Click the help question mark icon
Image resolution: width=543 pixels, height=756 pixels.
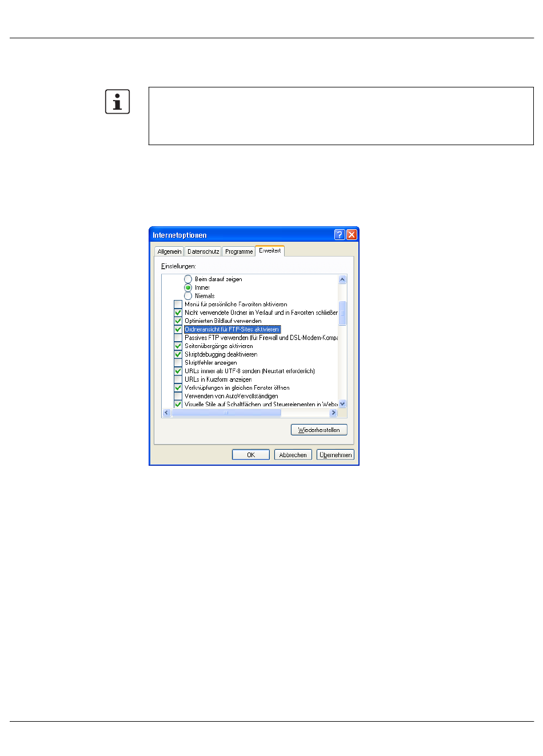coord(340,235)
